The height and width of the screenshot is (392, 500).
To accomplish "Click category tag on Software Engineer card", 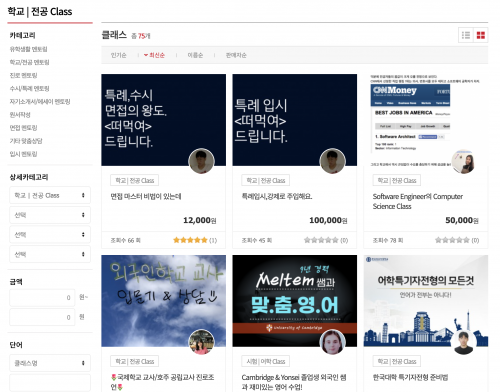I will (397, 180).
